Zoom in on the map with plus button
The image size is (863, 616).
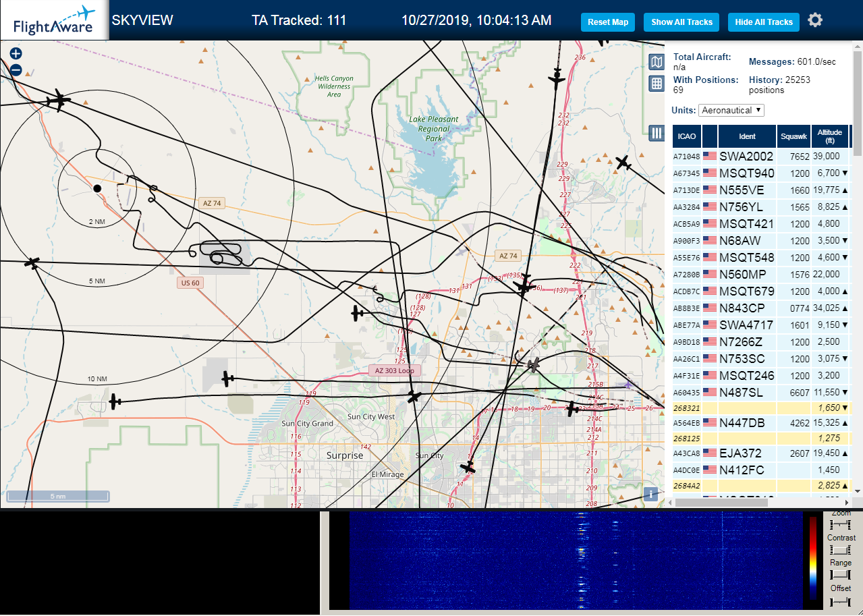[16, 53]
